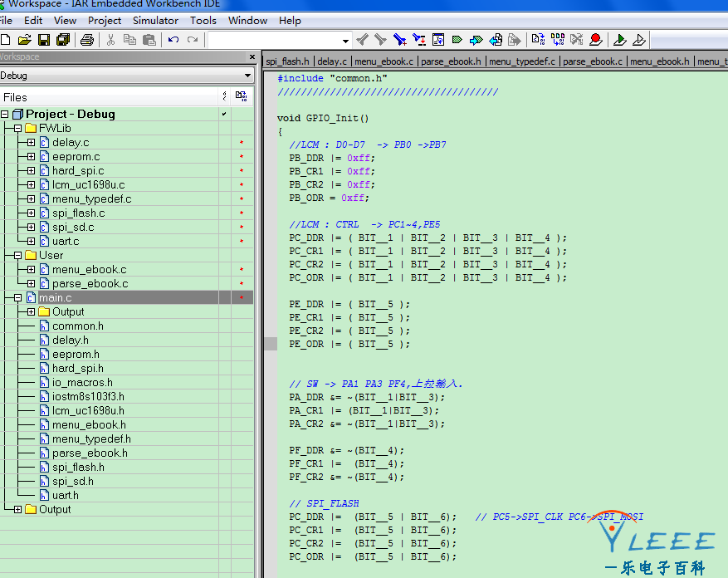
Task: Select common.h in the file tree
Action: (77, 326)
